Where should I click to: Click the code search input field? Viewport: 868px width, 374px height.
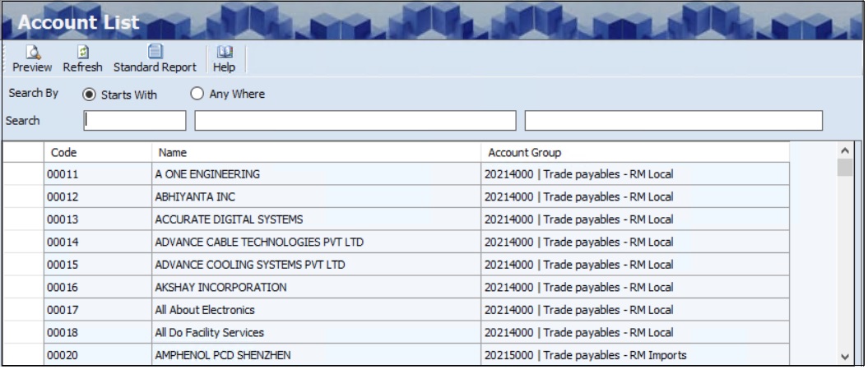[x=135, y=121]
